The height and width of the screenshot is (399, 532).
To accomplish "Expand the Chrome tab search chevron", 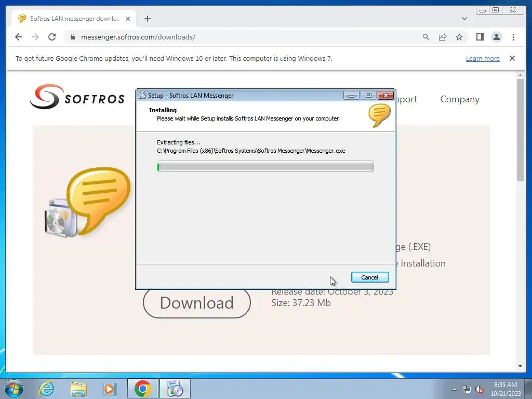I will point(464,19).
